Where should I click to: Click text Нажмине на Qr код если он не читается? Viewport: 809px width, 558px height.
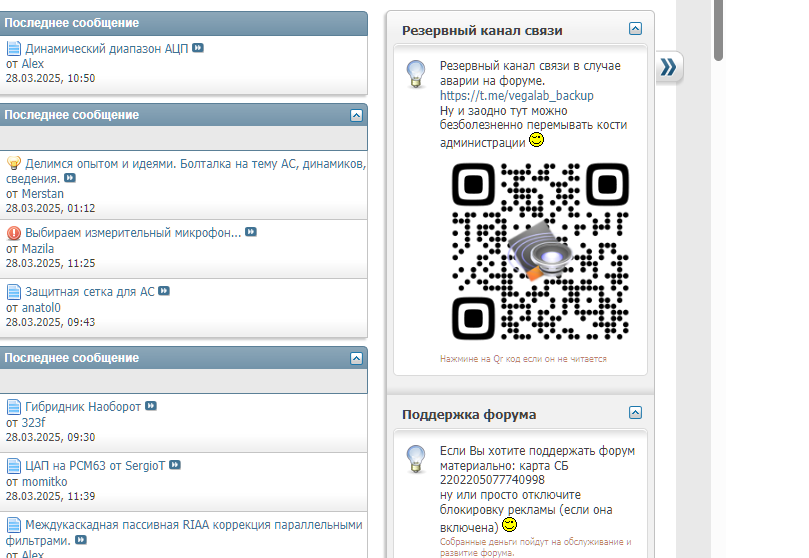point(523,359)
